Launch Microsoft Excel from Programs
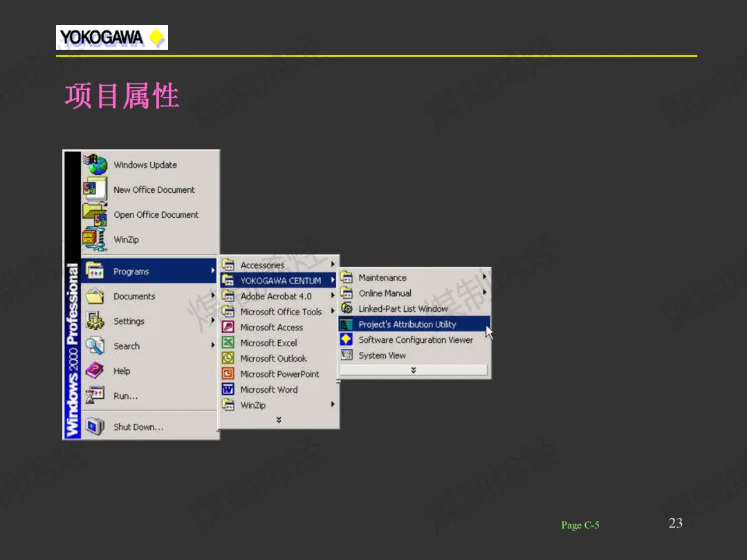This screenshot has height=560, width=747. pos(279,343)
